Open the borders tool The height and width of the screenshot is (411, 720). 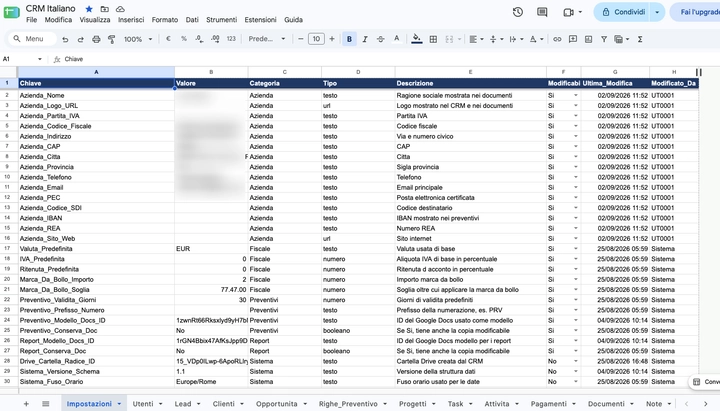pyautogui.click(x=433, y=39)
